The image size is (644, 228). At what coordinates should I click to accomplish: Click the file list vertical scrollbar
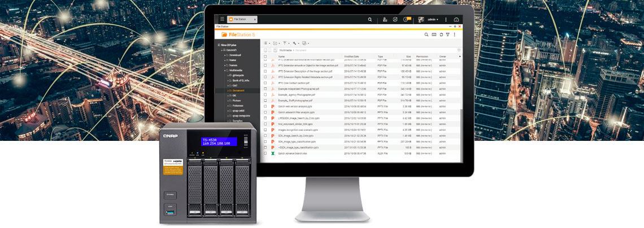tap(461, 136)
